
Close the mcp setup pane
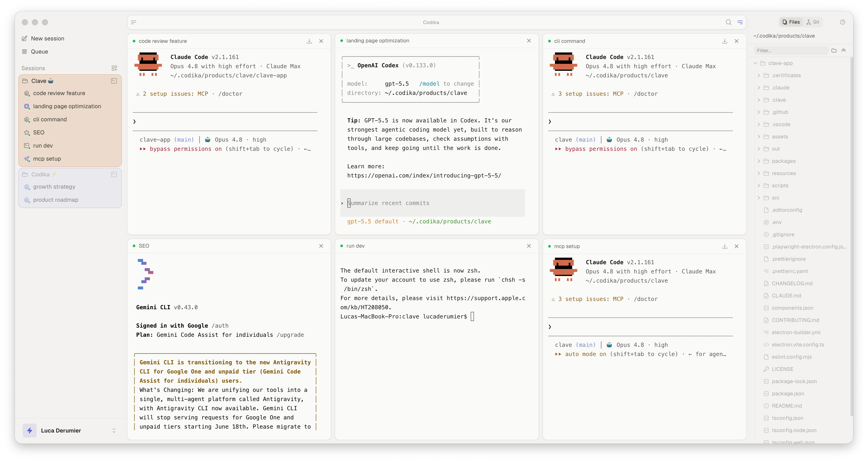pos(737,246)
